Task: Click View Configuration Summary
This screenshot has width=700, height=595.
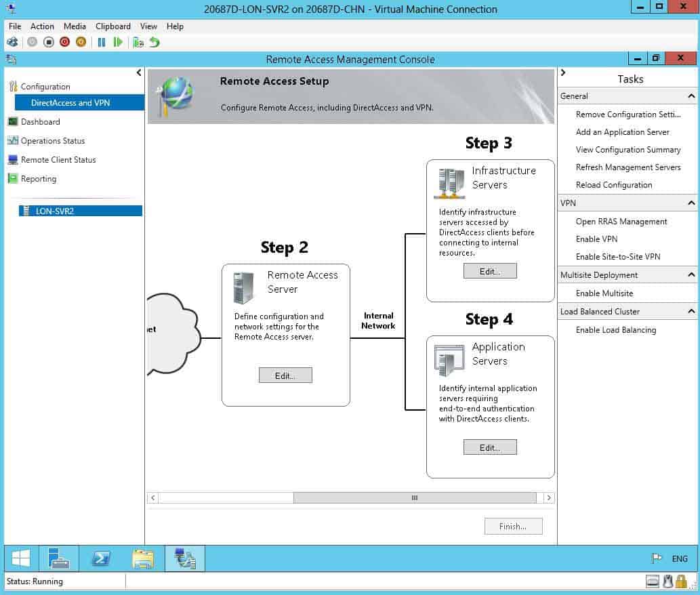Action: (628, 150)
